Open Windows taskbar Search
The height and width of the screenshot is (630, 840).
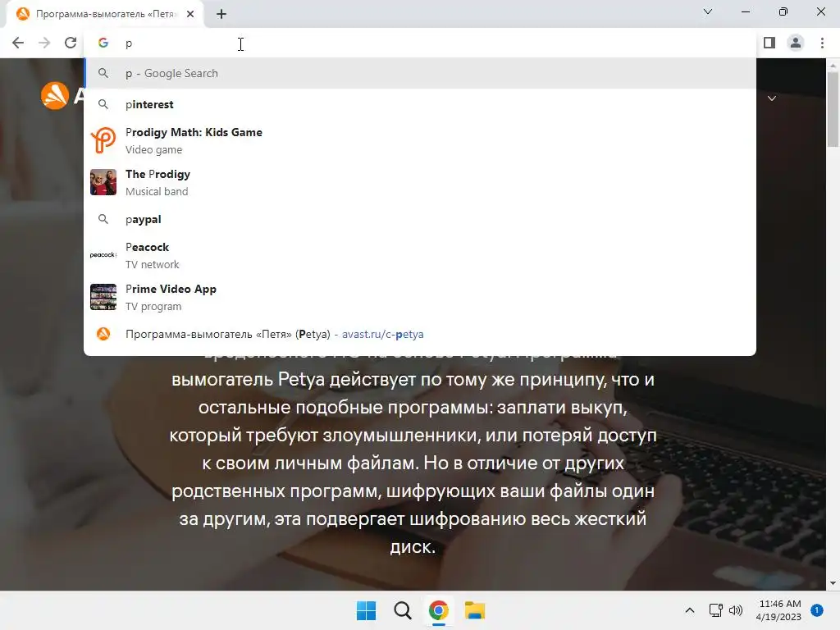[x=402, y=610]
